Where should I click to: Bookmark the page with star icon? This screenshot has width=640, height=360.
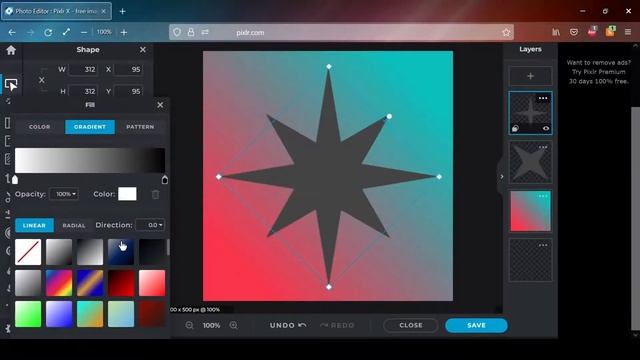506,32
